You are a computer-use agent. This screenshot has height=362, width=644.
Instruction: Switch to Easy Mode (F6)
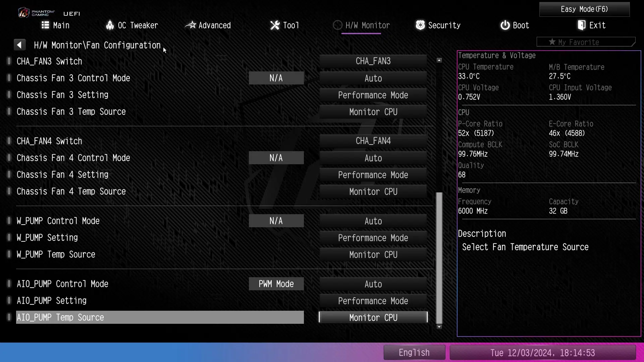(x=584, y=9)
